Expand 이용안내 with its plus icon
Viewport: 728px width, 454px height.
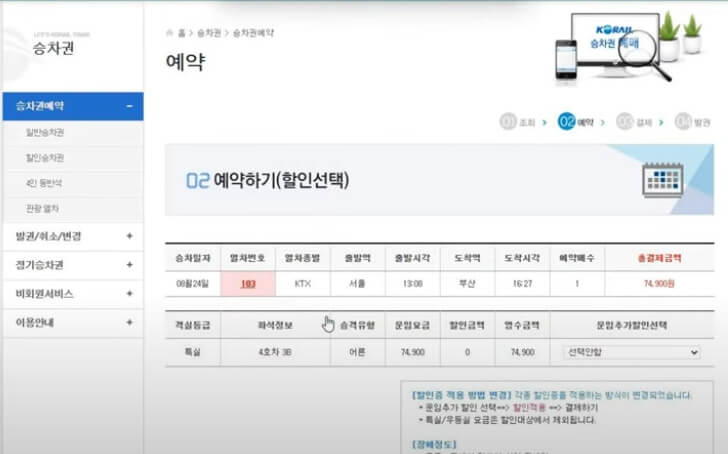[x=130, y=322]
